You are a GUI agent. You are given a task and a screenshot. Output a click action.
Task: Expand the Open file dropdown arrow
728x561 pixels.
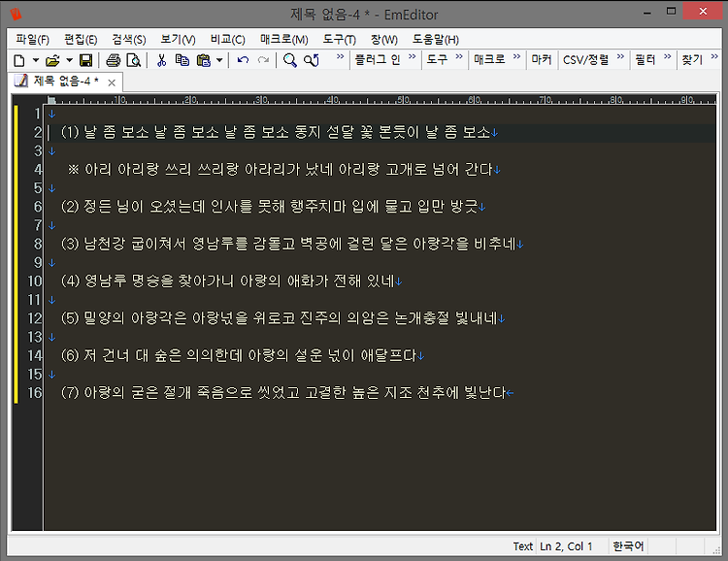pyautogui.click(x=70, y=60)
